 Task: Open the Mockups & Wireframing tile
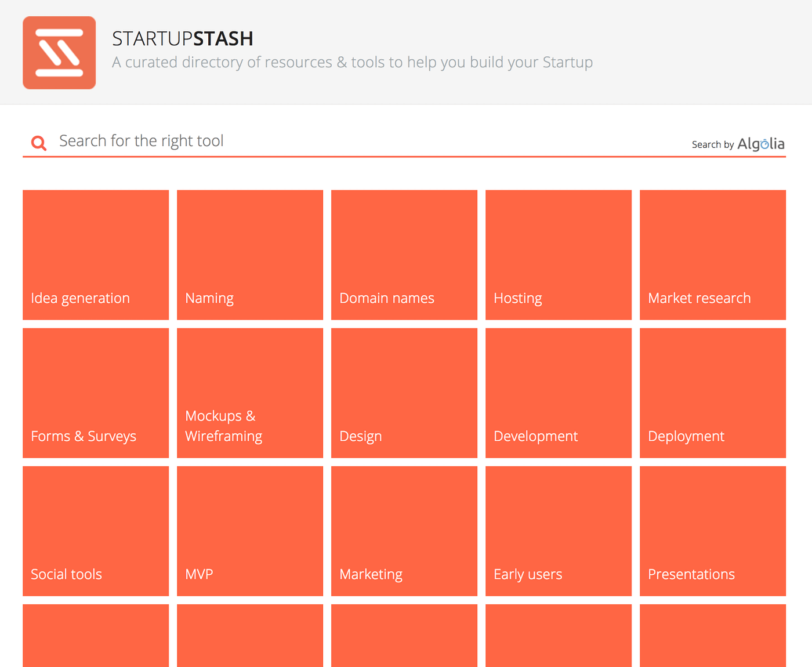[x=250, y=393]
